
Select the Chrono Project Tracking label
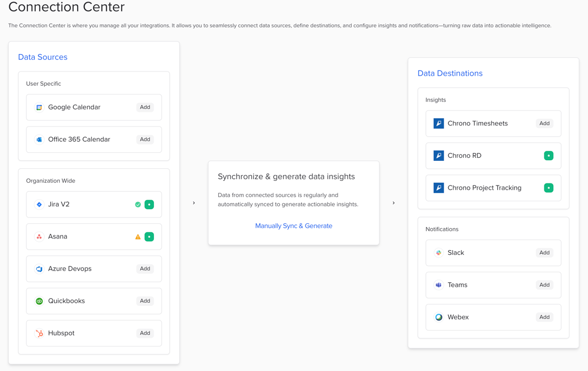(485, 188)
